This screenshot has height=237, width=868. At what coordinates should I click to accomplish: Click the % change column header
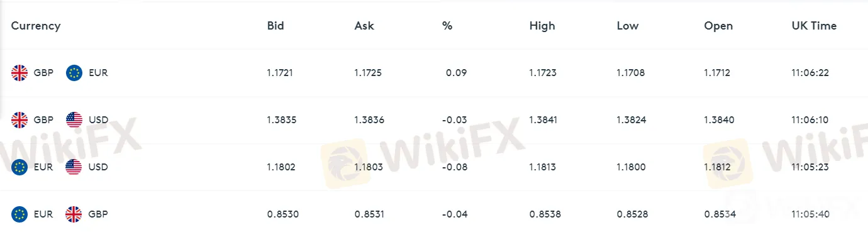(x=447, y=26)
